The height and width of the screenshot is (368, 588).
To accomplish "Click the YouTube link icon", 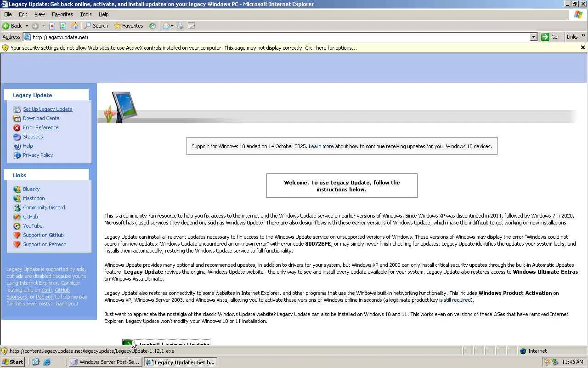I will [17, 226].
